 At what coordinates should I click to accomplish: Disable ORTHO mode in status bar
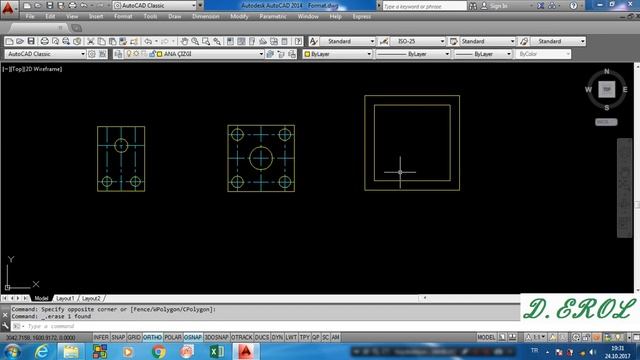(x=152, y=338)
